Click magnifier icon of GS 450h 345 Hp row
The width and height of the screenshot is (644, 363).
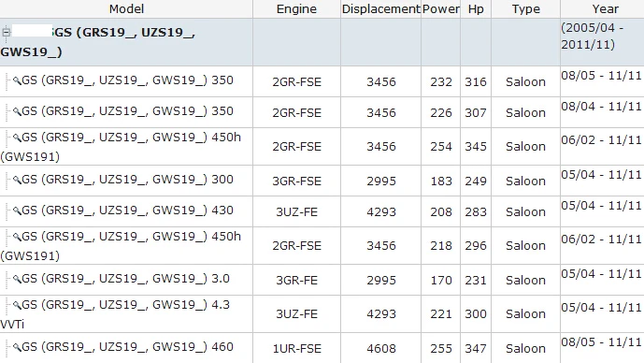coord(17,138)
